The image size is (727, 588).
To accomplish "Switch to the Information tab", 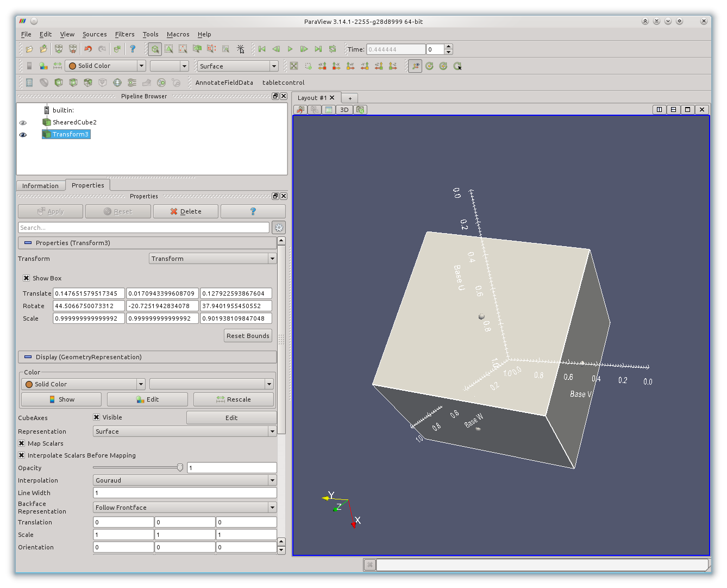I will [x=40, y=186].
